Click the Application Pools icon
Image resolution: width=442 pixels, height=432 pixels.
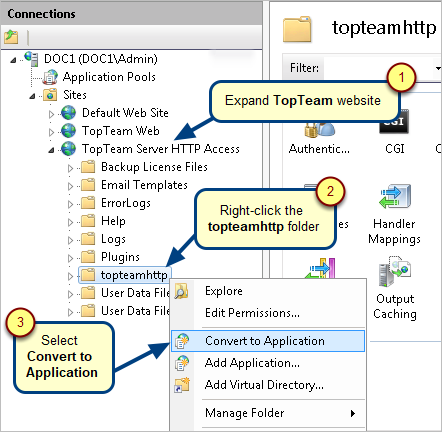click(51, 77)
